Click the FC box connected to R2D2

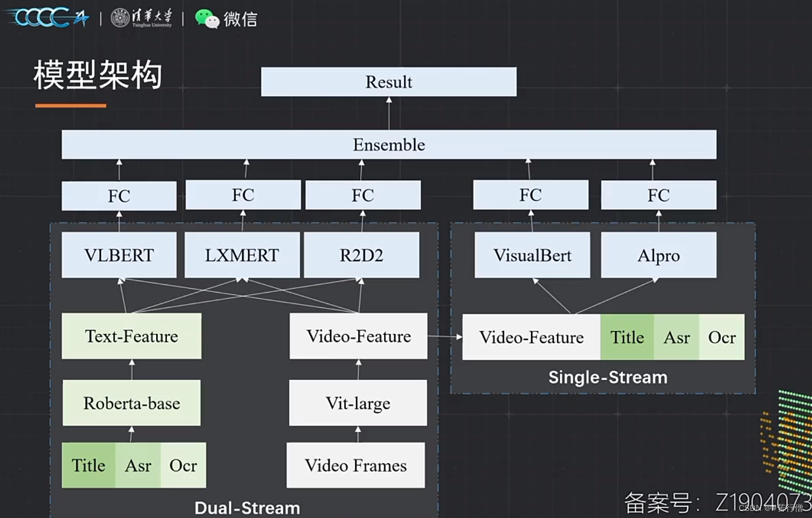[363, 195]
